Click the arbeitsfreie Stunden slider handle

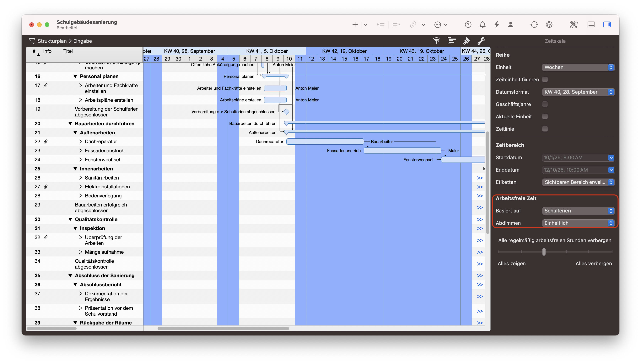[x=544, y=252]
